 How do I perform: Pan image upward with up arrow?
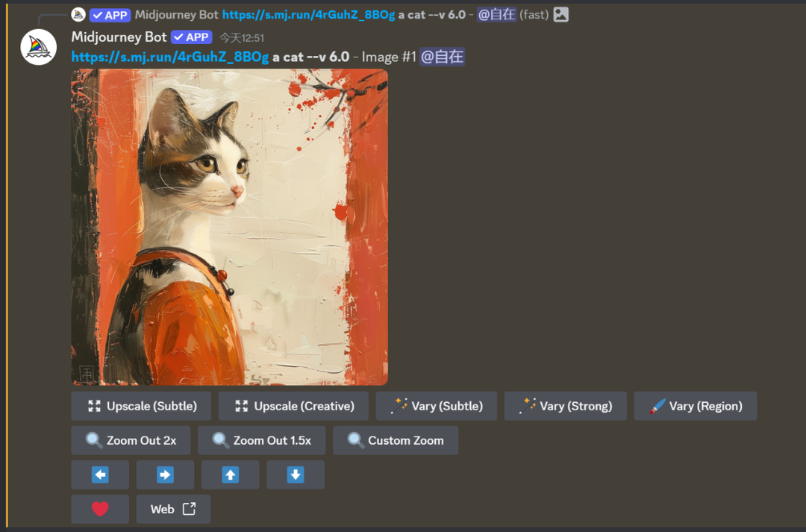231,475
